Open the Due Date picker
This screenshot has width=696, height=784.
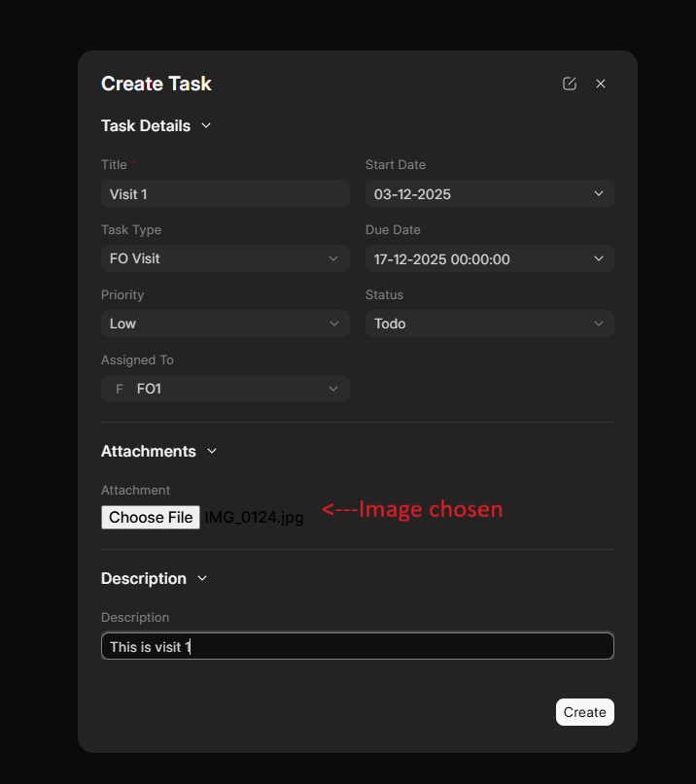click(x=489, y=258)
